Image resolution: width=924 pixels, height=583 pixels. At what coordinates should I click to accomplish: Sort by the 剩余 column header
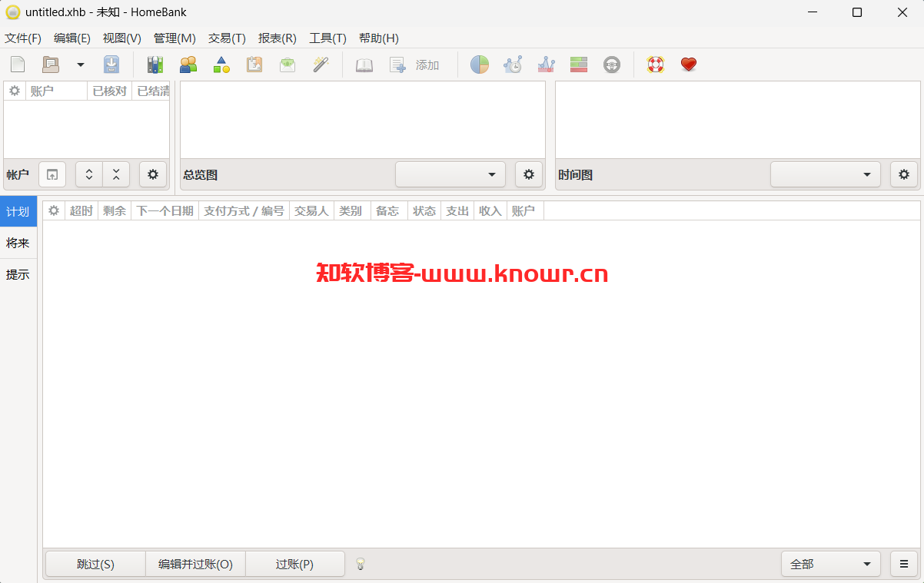(x=115, y=210)
